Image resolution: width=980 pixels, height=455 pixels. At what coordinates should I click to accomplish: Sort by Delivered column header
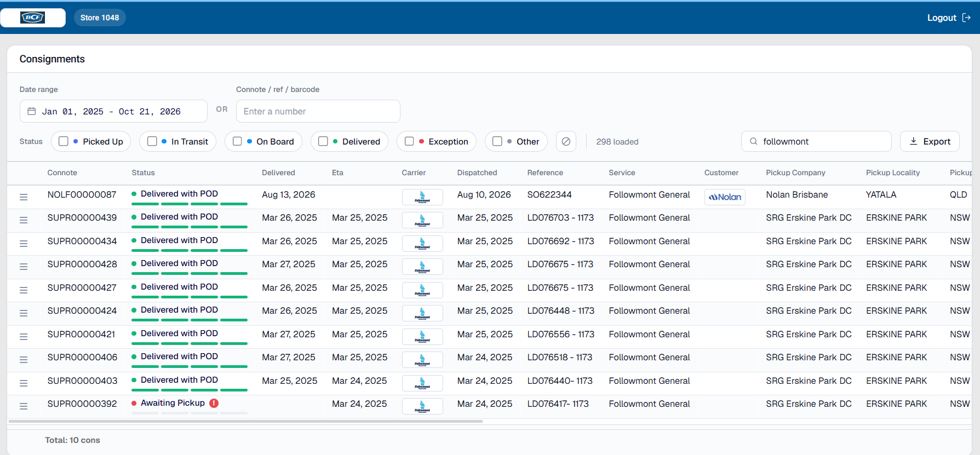278,172
